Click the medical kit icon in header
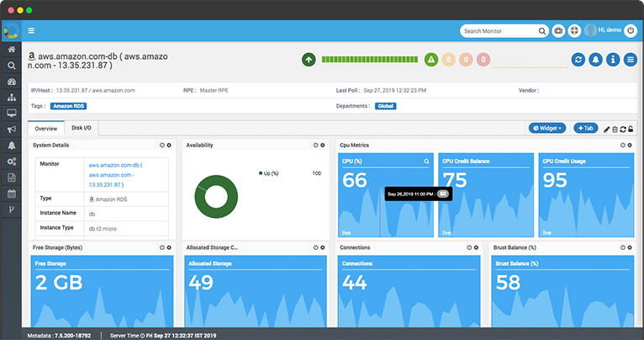The height and width of the screenshot is (340, 644). pos(558,31)
